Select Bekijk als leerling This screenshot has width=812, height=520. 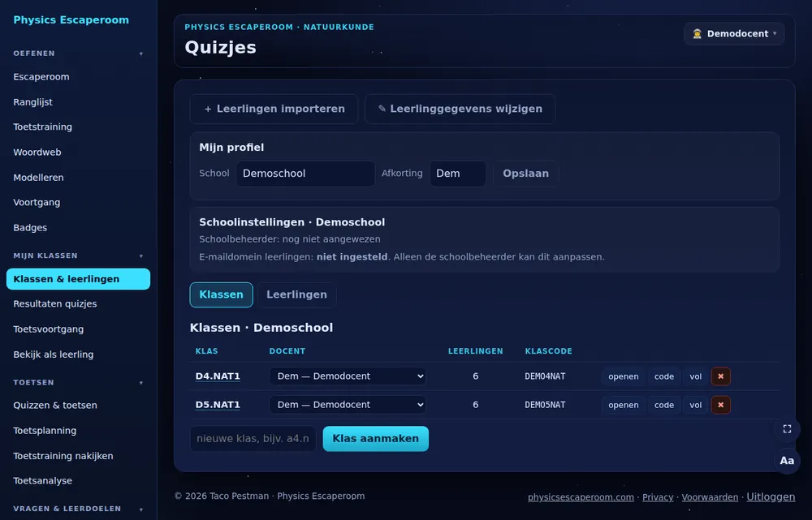(x=78, y=355)
